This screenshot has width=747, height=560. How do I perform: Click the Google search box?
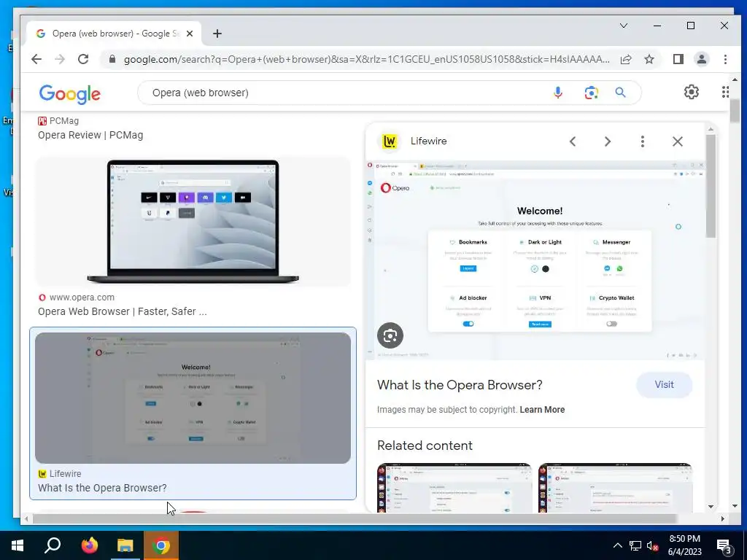click(348, 93)
